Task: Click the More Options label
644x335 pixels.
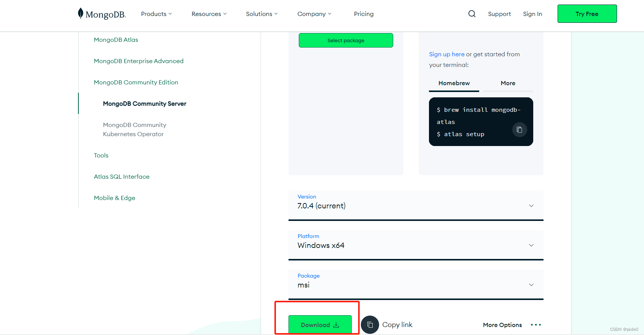Action: point(502,325)
